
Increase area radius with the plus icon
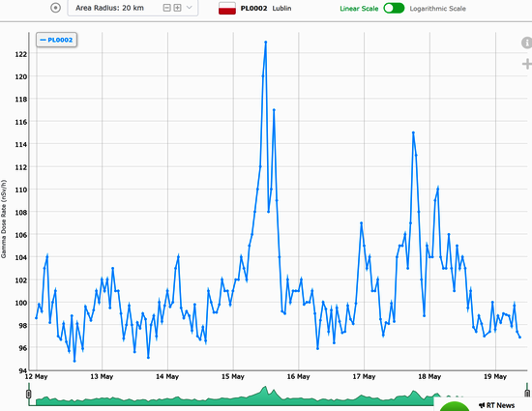click(x=177, y=8)
